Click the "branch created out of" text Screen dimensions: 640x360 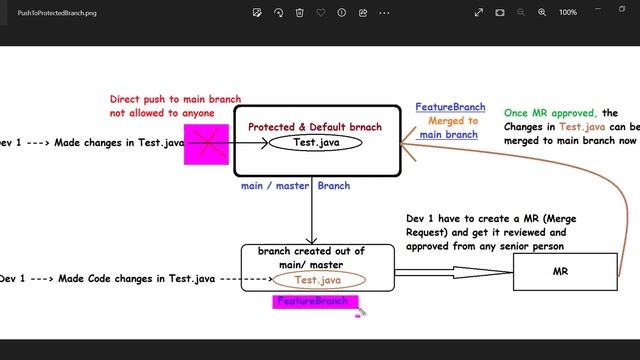311,251
